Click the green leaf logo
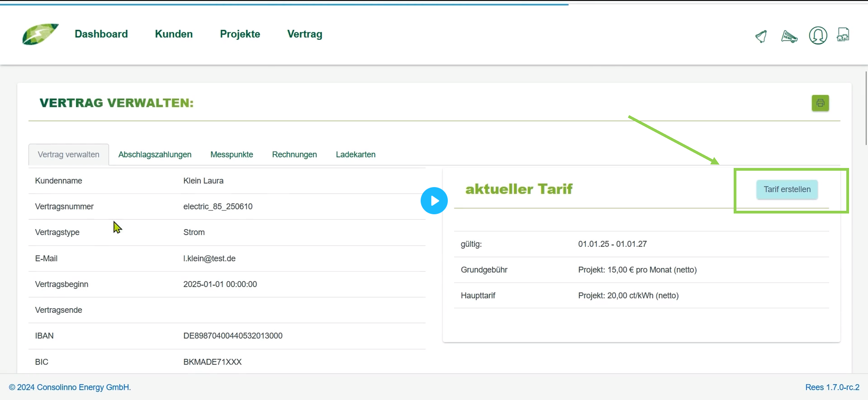The image size is (868, 400). [x=40, y=34]
